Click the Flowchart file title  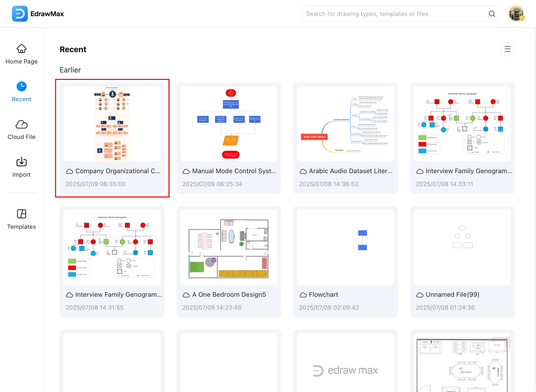point(323,294)
